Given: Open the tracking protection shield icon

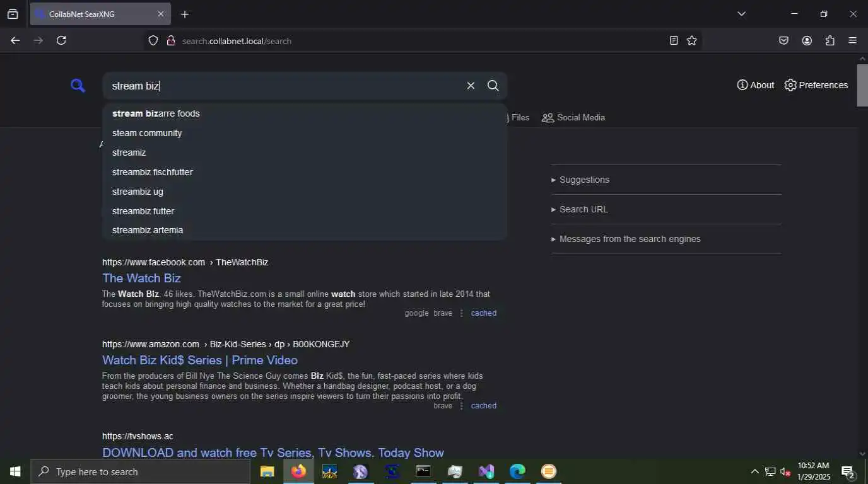Looking at the screenshot, I should click(153, 40).
